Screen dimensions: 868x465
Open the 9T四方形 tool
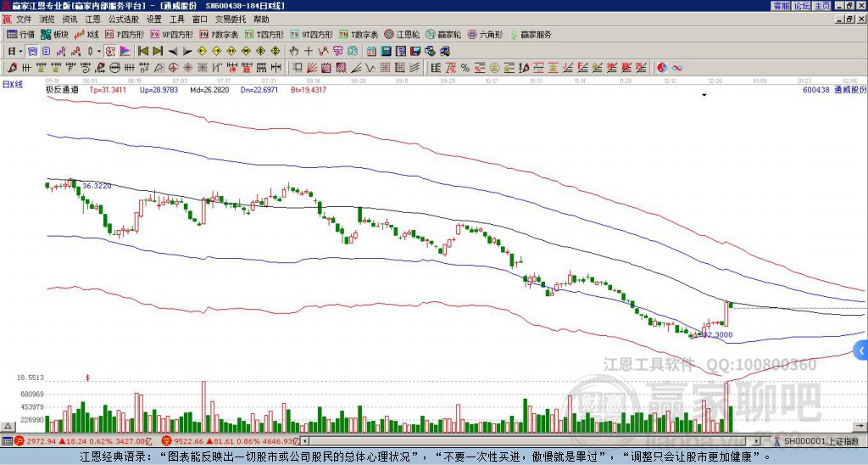(312, 34)
